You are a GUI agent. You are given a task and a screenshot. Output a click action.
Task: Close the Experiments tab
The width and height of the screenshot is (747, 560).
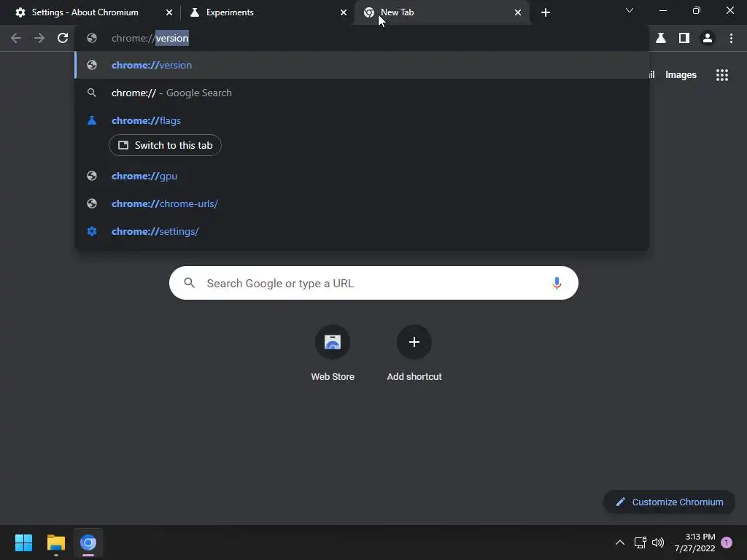click(x=344, y=12)
